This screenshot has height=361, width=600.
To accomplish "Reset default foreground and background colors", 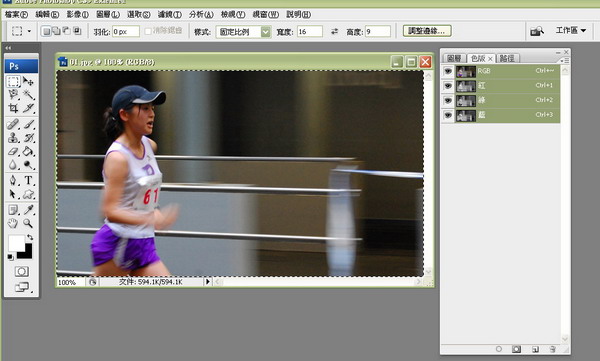I will (10, 257).
